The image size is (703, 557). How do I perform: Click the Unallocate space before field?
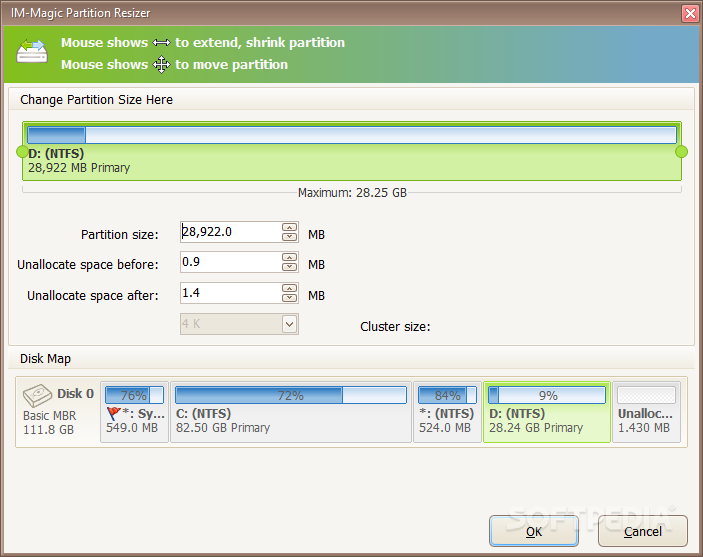pos(230,262)
